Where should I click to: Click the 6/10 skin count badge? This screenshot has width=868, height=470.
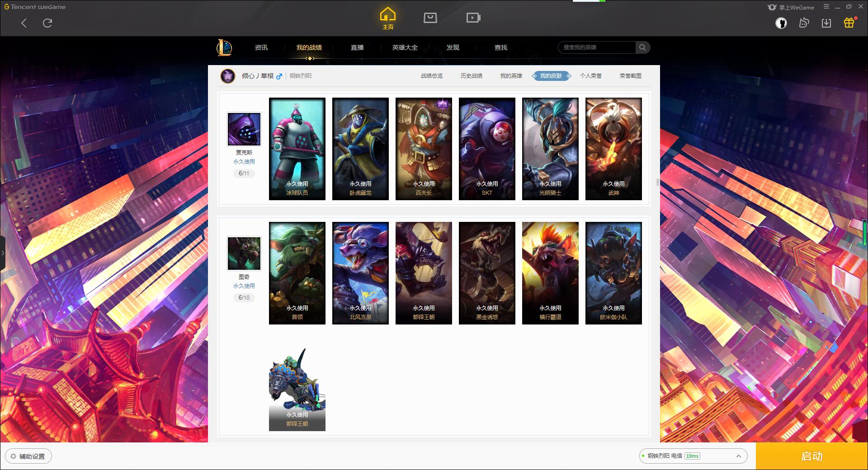tap(244, 298)
